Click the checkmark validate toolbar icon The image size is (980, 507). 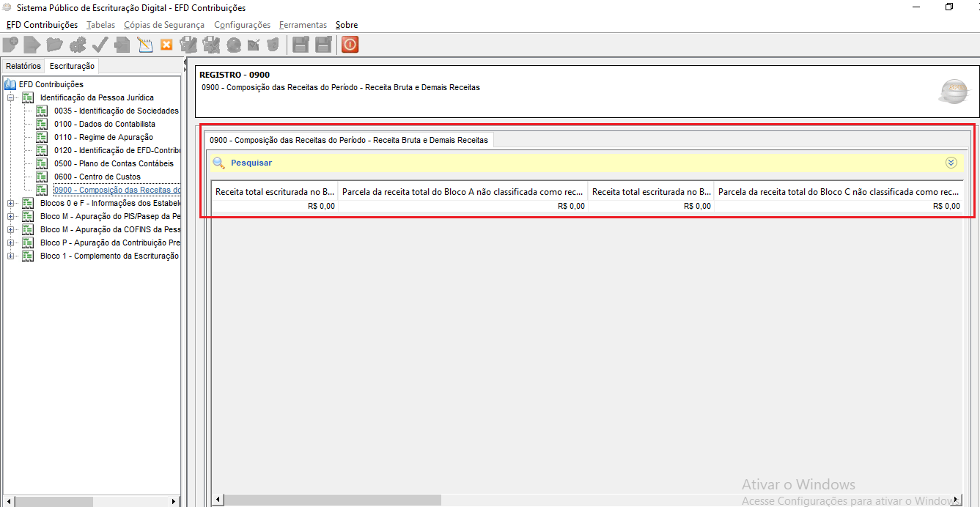pyautogui.click(x=100, y=45)
